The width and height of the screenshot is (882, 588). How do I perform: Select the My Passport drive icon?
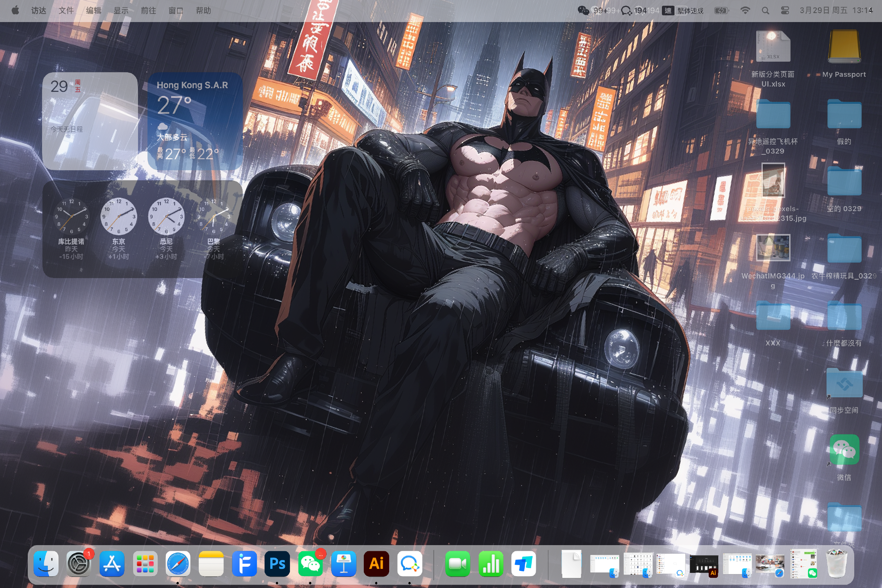(x=844, y=47)
